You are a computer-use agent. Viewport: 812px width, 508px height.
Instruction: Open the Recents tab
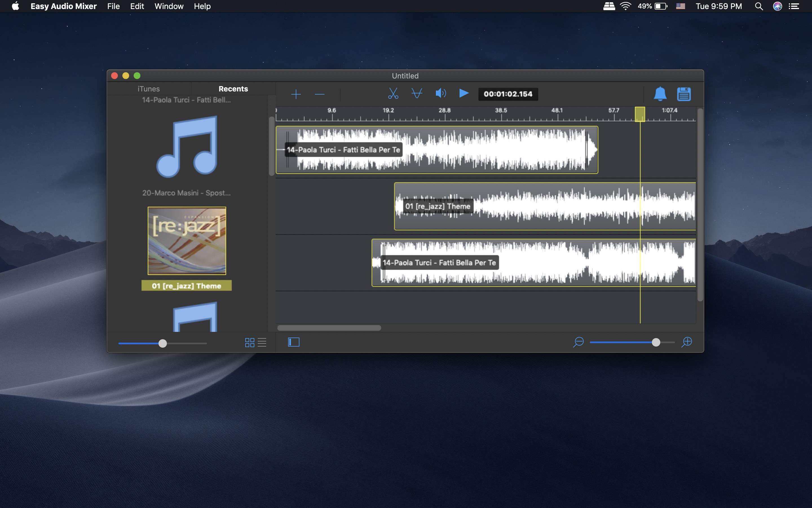coord(233,89)
